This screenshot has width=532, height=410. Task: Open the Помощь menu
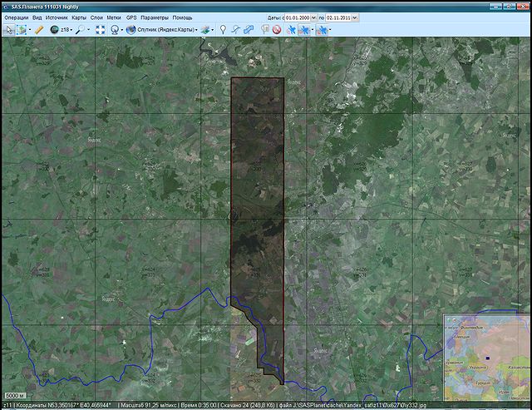click(x=182, y=17)
